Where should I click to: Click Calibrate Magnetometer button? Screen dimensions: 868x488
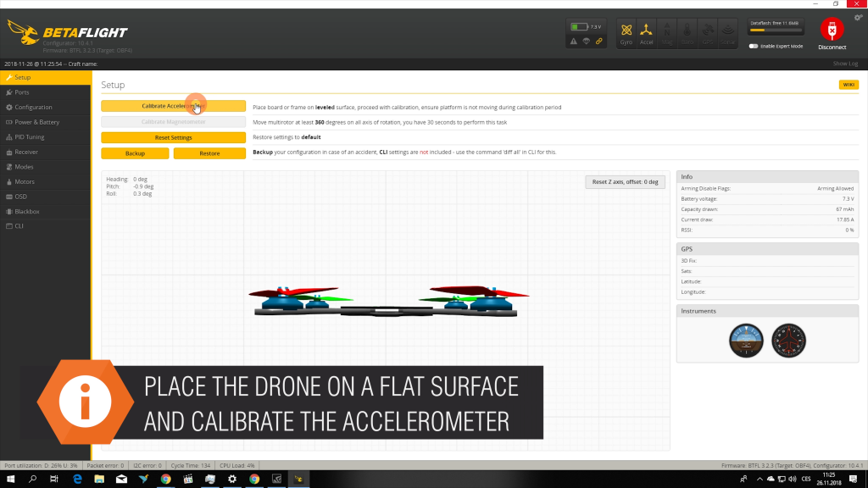tap(173, 122)
